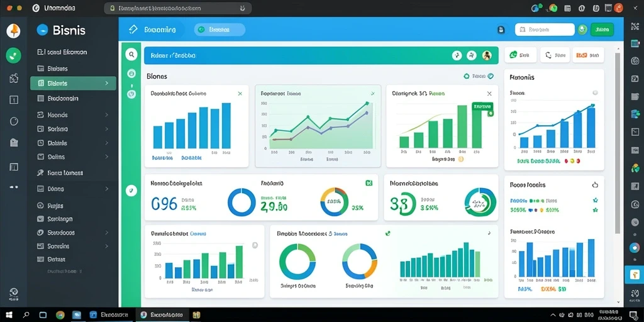
Task: Click the yellow legend dot in Rutonlis panel
Action: tap(572, 162)
